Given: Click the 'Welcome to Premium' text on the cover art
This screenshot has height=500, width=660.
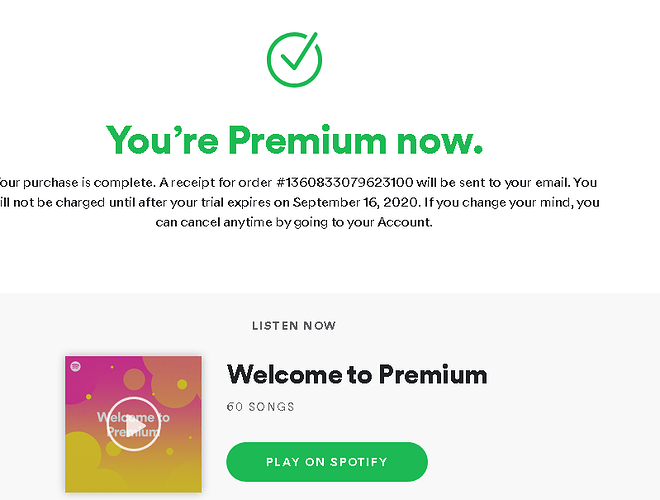Looking at the screenshot, I should 133,424.
